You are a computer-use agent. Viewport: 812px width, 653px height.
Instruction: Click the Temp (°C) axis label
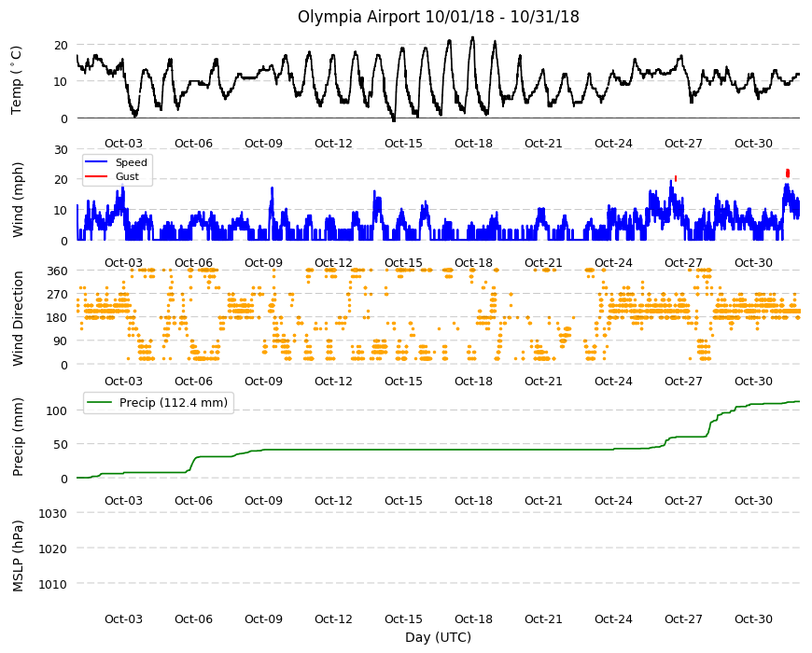(17, 80)
